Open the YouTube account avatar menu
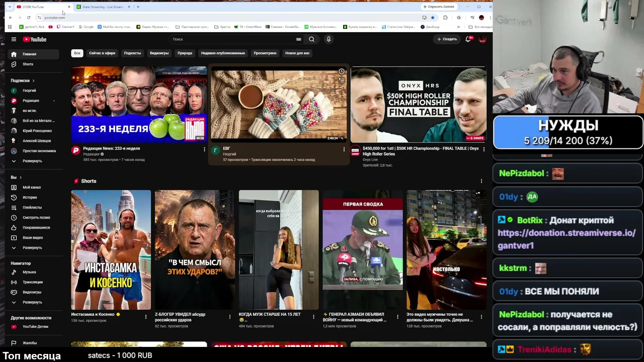Screen dimensions: 644x362 (482, 39)
